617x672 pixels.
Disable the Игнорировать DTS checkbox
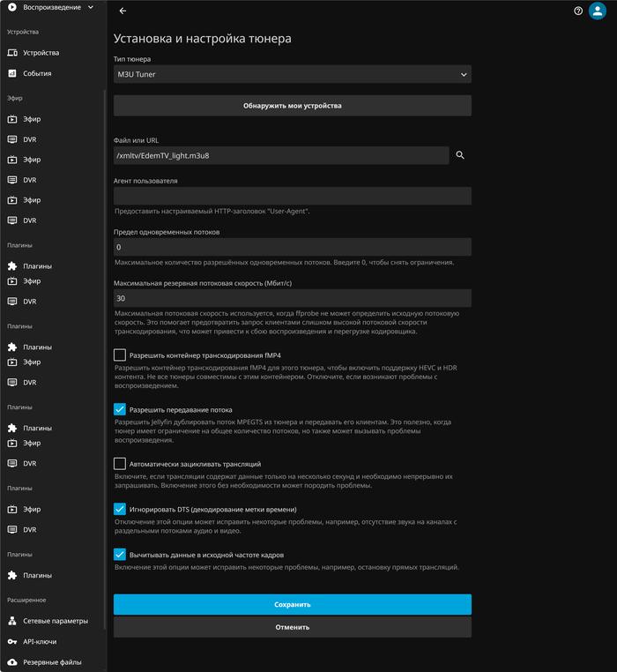(x=120, y=509)
